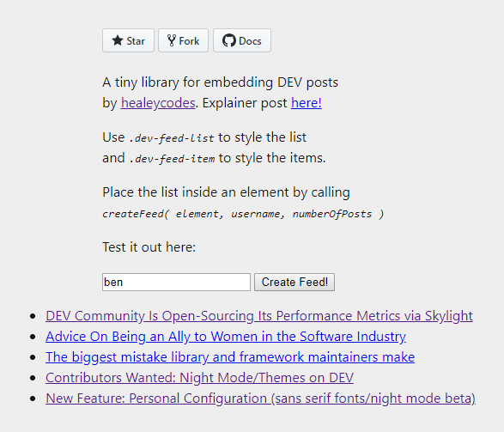The image size is (504, 432).
Task: Open New Feature: Personal Configuration post
Action: click(x=261, y=399)
